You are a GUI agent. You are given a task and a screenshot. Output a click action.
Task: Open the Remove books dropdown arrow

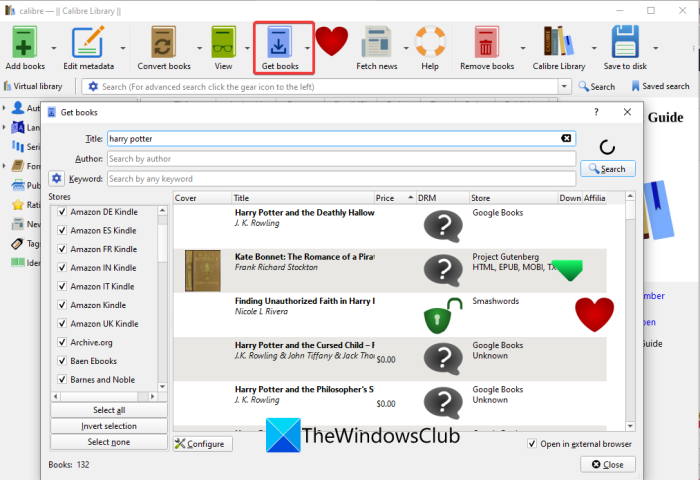pos(523,48)
